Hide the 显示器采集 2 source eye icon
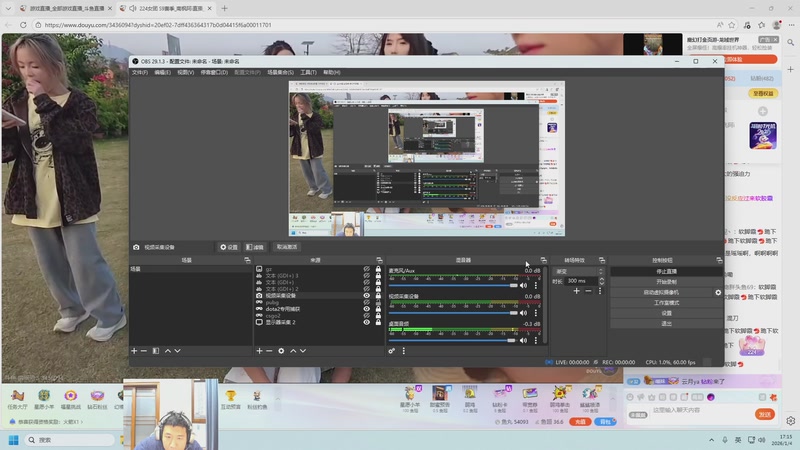Screen dimensions: 800x450 (x=366, y=322)
